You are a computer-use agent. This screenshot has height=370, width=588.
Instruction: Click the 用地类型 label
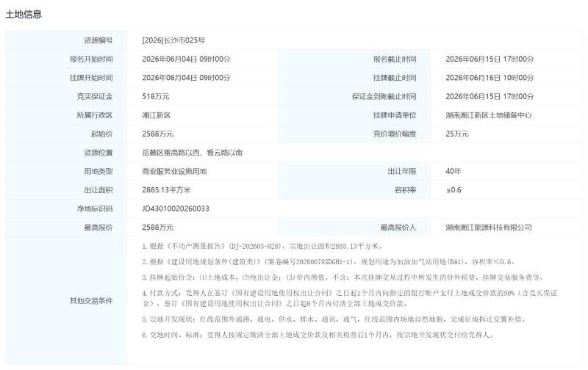pos(98,172)
